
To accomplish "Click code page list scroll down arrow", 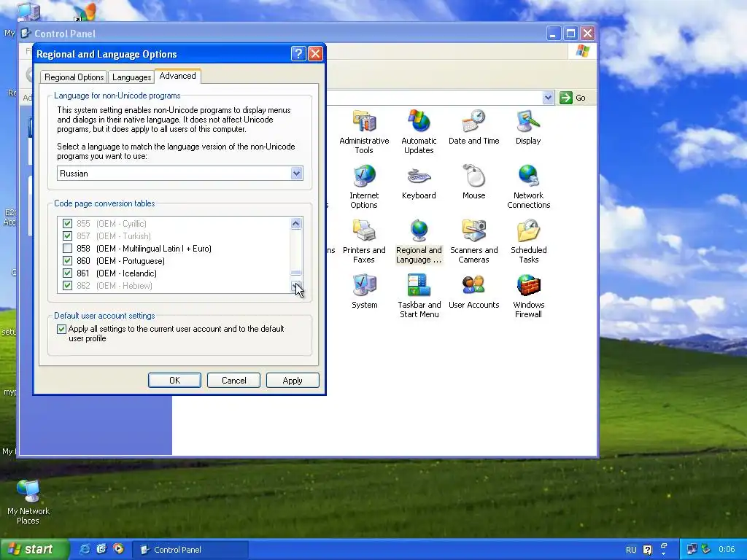I will (x=296, y=285).
